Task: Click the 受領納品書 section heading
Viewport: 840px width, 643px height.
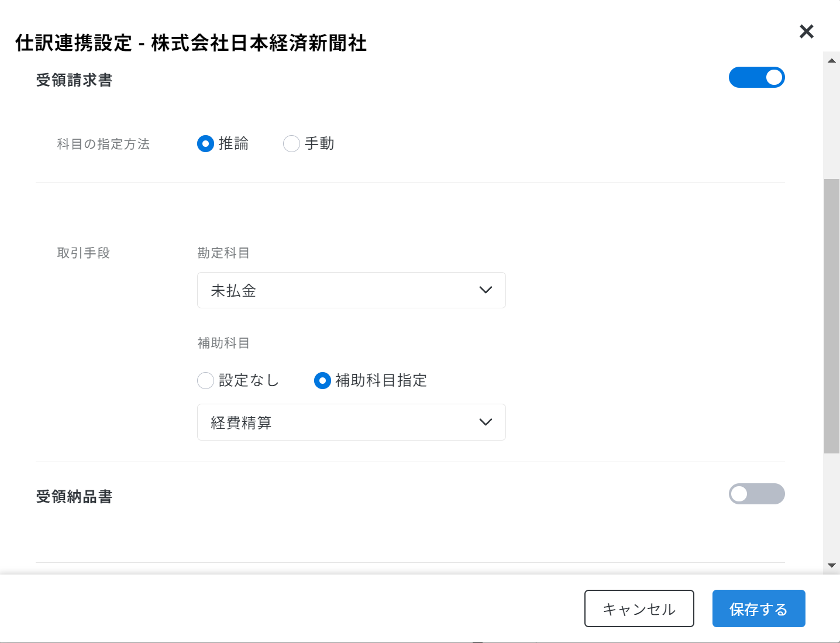Action: click(74, 497)
